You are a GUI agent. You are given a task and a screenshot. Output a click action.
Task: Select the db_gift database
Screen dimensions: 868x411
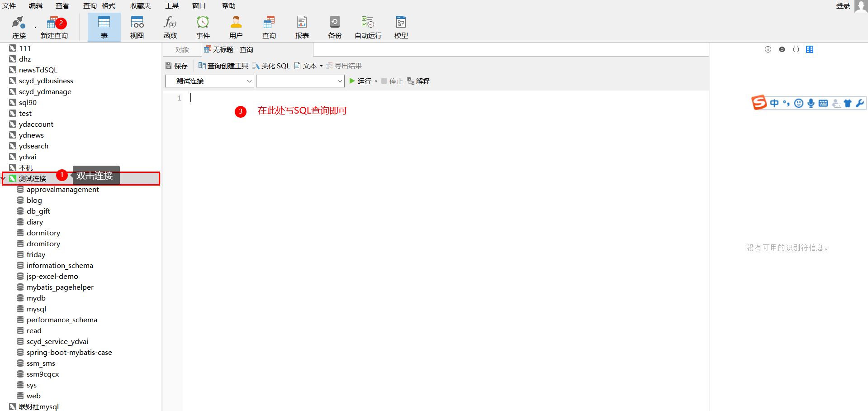38,211
